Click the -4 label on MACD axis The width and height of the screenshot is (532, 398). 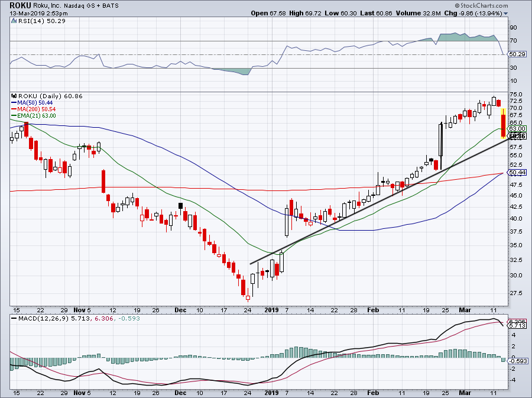pos(512,380)
